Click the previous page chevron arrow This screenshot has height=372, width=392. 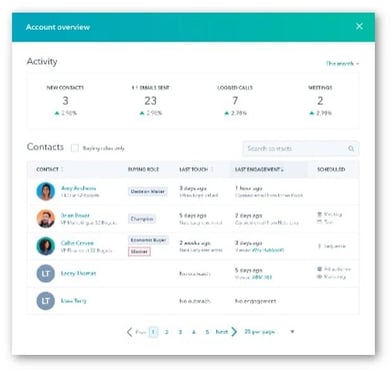click(130, 332)
